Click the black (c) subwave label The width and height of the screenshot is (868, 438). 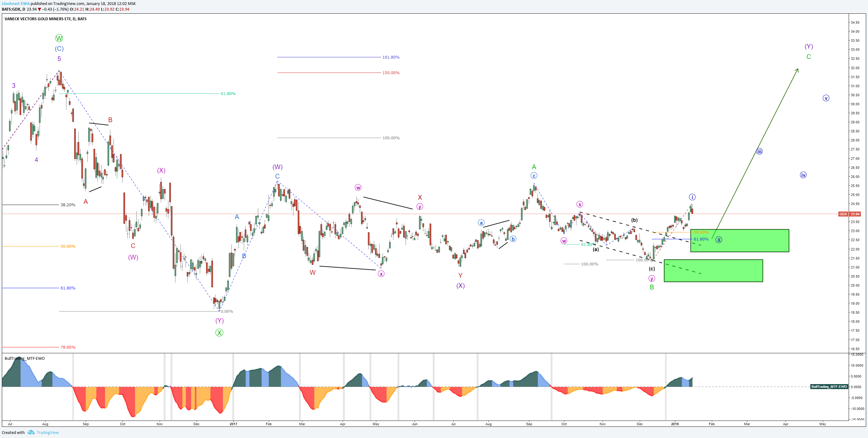(x=652, y=269)
